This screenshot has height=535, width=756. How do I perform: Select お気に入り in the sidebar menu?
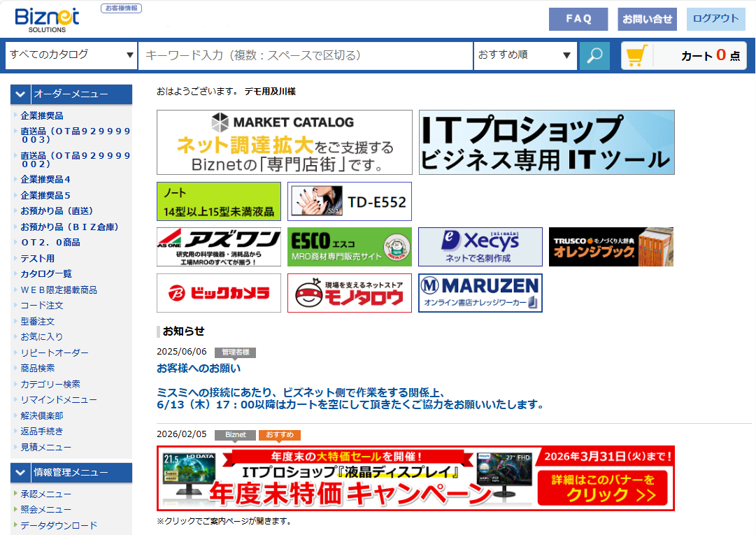(x=41, y=336)
